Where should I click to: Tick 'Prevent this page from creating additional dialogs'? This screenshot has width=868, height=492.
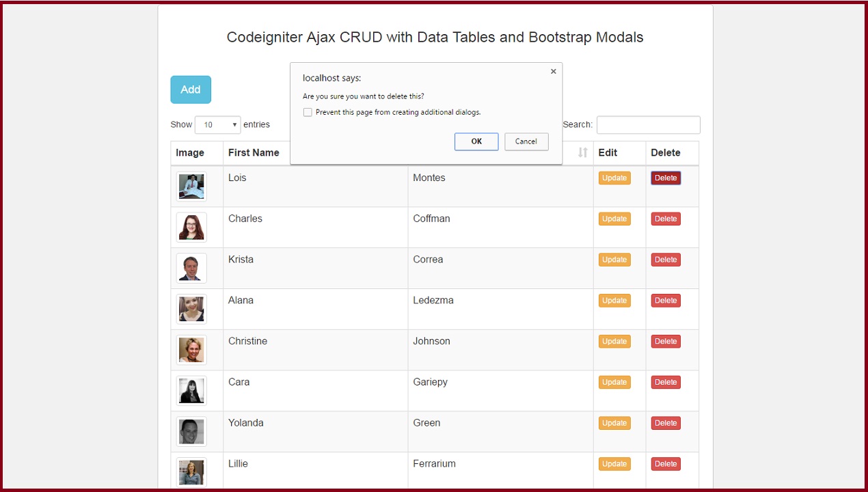[x=308, y=112]
